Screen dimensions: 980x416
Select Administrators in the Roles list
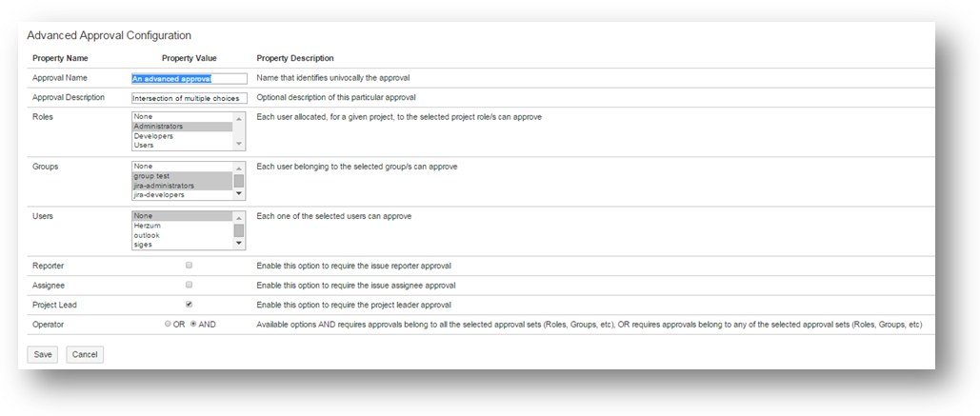pos(182,127)
